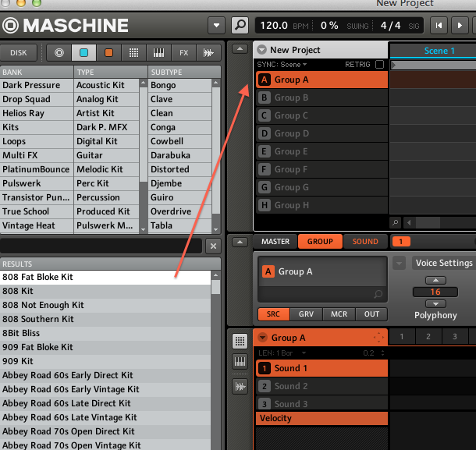Jump back to start of the transport
Screen dimensions: 476x450
tap(439, 26)
